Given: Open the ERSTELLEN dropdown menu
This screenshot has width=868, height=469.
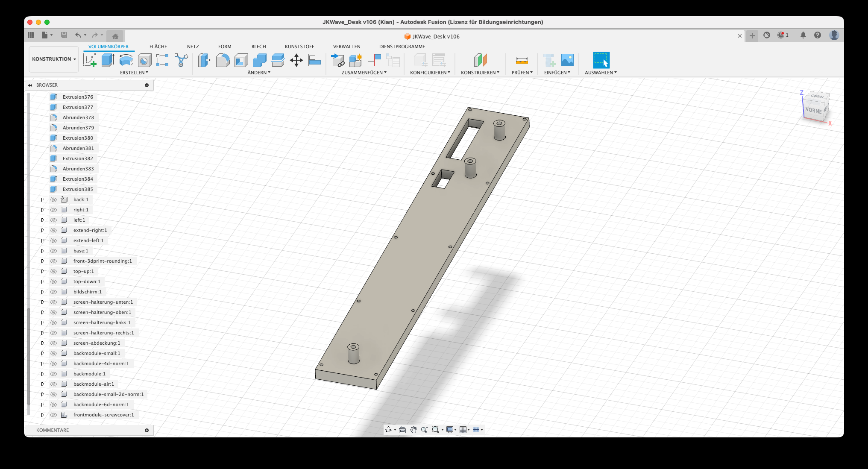Looking at the screenshot, I should point(134,73).
